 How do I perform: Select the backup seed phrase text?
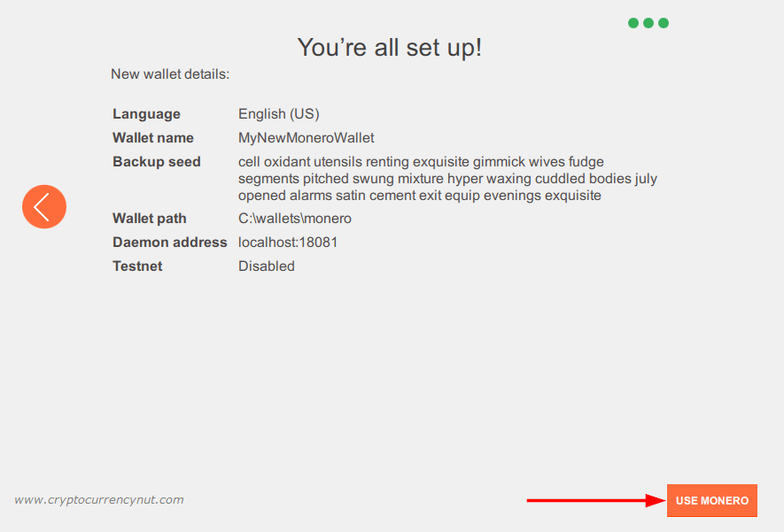447,178
